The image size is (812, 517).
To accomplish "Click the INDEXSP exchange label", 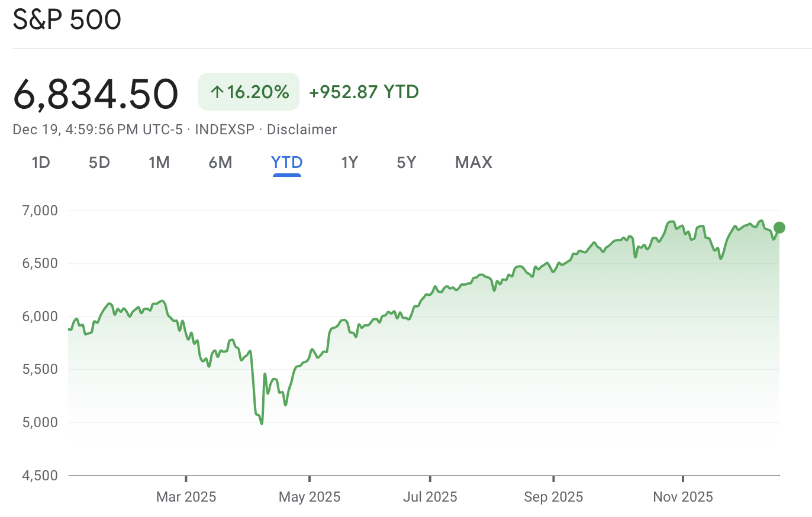I will pos(225,130).
